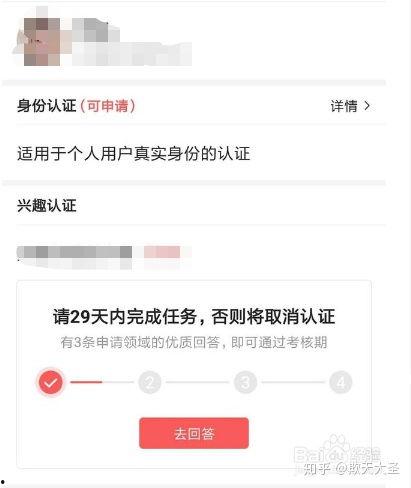Tap the red 去回答 button
Image resolution: width=411 pixels, height=488 pixels.
tap(194, 433)
